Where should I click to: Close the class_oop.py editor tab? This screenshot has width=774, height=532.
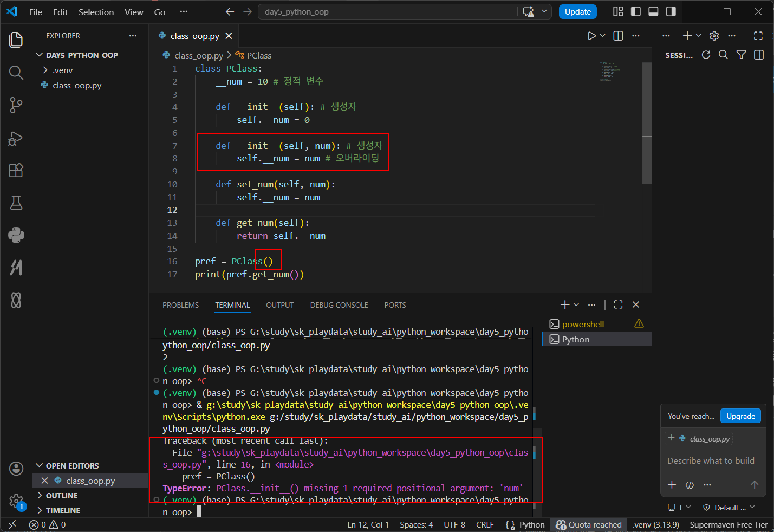pos(229,36)
